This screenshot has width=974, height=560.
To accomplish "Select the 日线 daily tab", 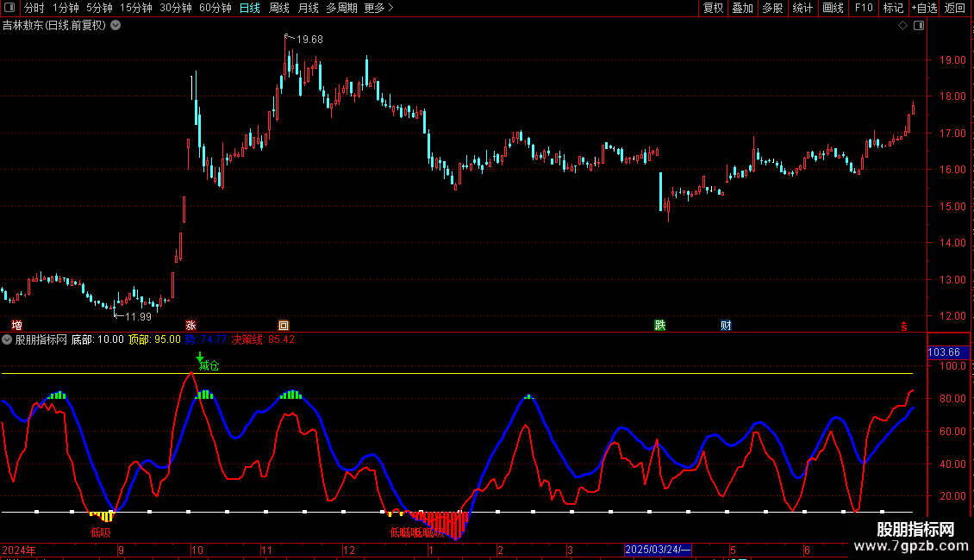I will [x=250, y=8].
